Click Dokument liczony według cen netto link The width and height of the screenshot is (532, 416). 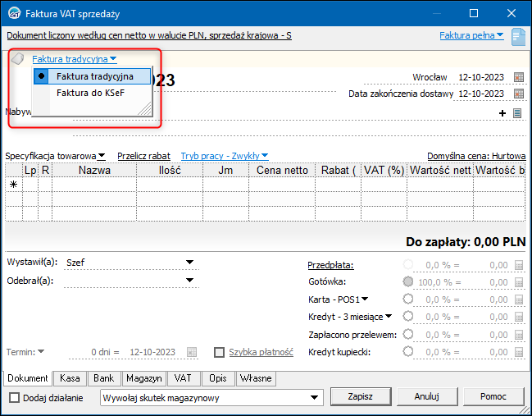(149, 35)
